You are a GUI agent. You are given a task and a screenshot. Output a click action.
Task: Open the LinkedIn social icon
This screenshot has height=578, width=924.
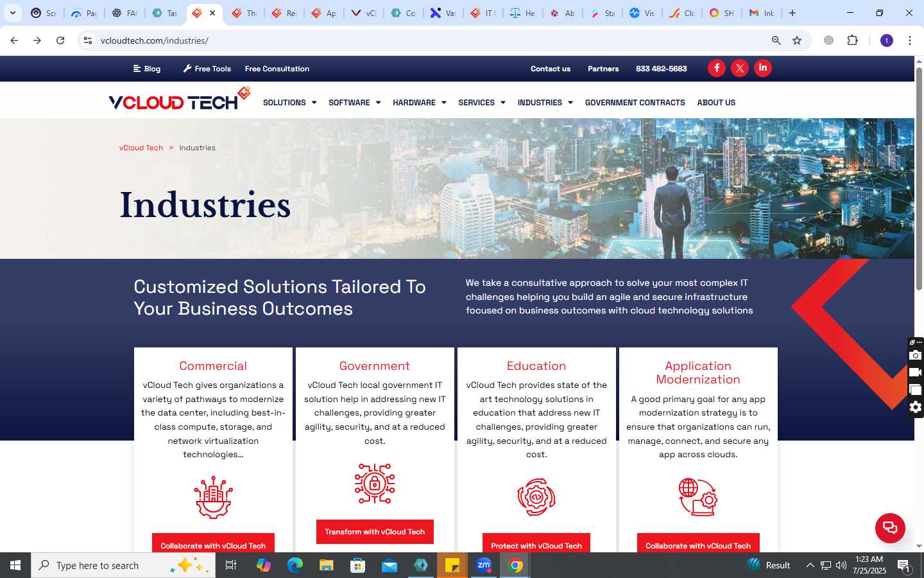pos(763,68)
